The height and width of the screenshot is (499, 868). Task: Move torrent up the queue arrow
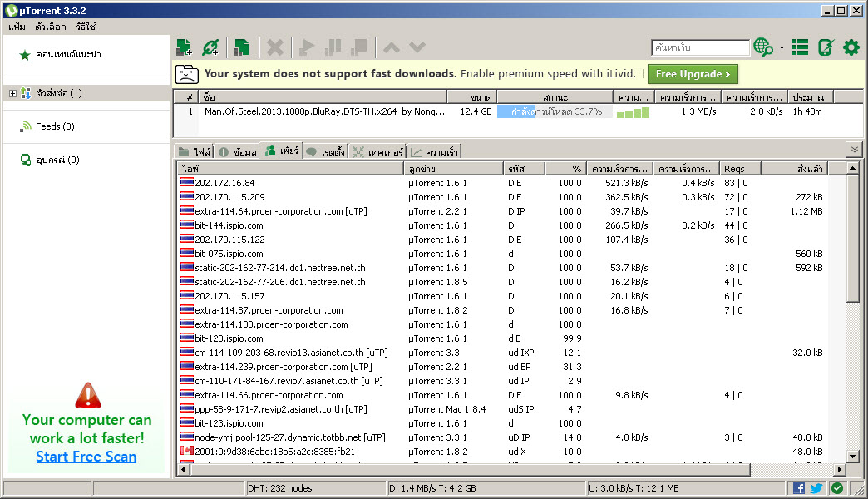(392, 47)
